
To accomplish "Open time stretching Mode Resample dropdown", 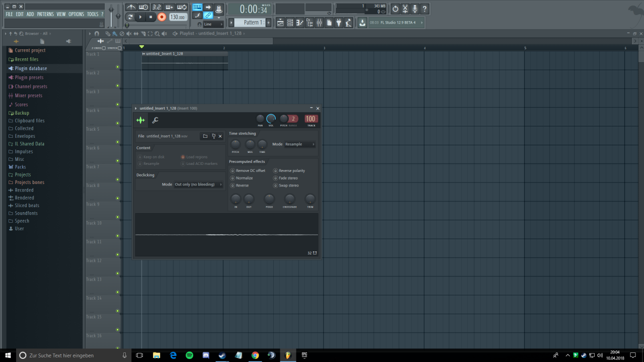I will coord(300,144).
